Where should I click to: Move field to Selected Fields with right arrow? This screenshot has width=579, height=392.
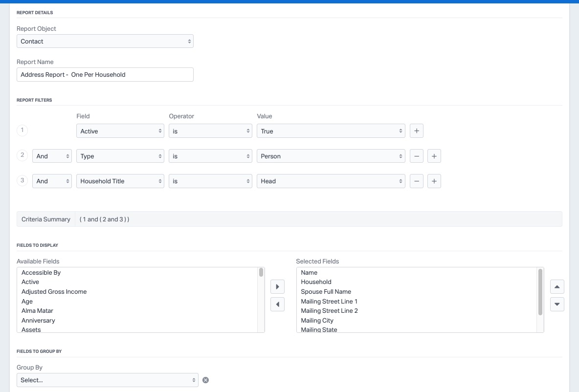coord(277,286)
